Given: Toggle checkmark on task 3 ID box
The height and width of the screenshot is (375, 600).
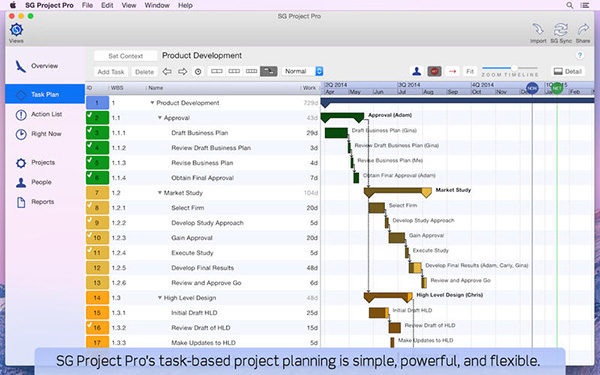Looking at the screenshot, I should point(97,133).
